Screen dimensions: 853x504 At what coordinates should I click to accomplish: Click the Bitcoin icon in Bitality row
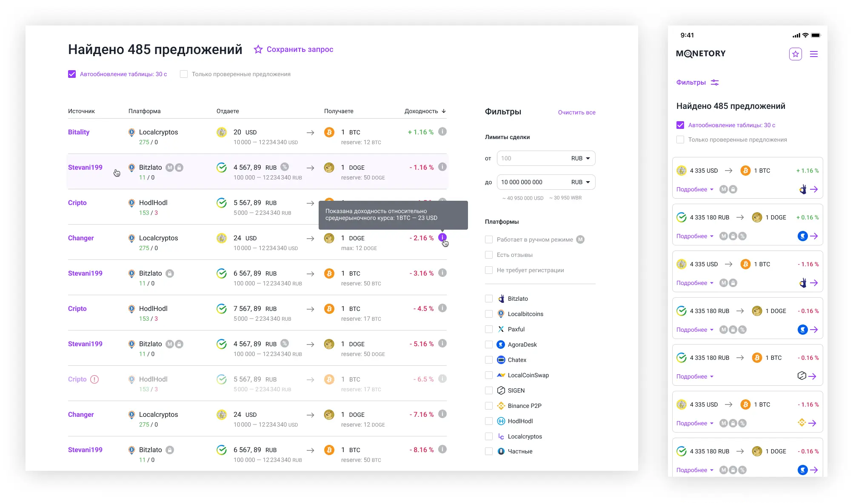click(x=329, y=132)
